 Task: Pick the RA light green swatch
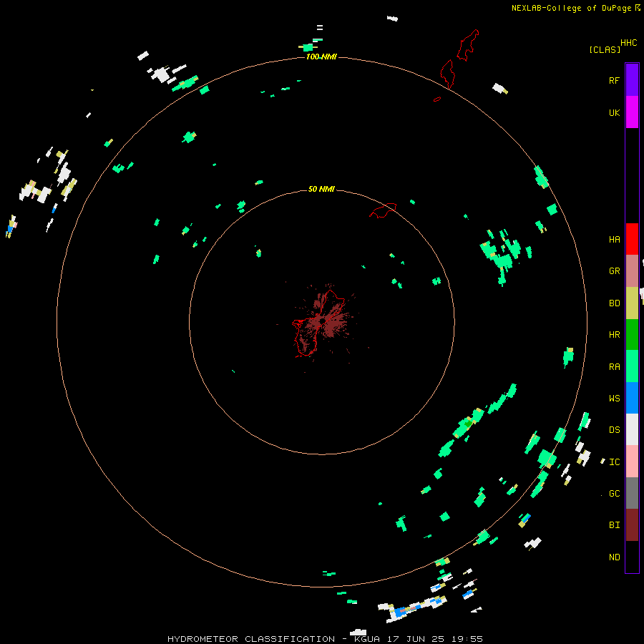coord(632,366)
